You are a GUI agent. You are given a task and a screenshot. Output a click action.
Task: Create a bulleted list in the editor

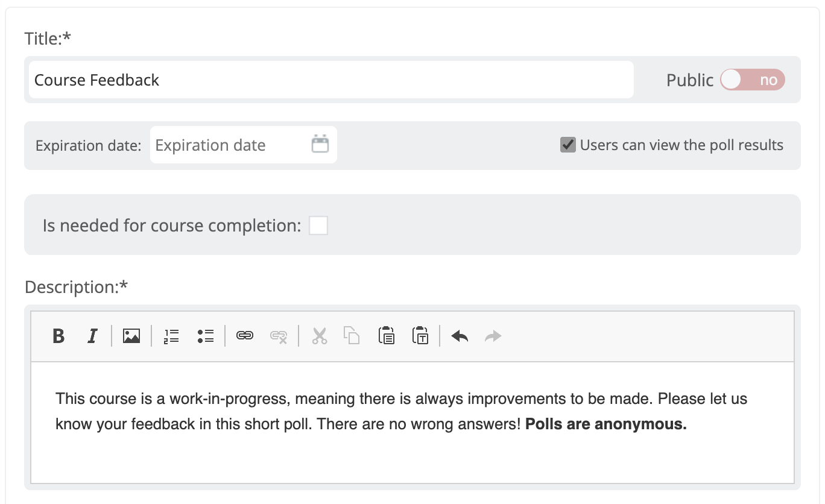click(x=205, y=336)
